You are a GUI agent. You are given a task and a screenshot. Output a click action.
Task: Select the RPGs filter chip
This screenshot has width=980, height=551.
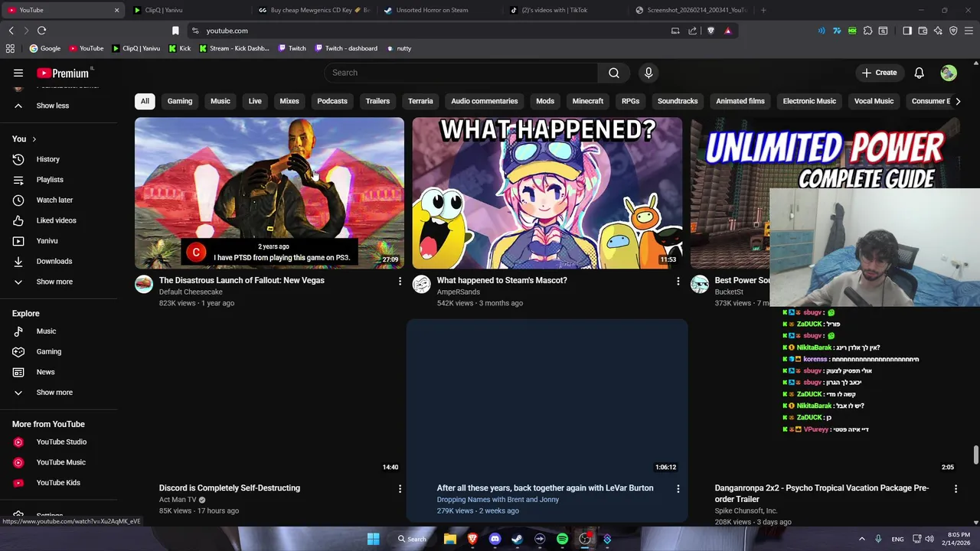pos(630,101)
